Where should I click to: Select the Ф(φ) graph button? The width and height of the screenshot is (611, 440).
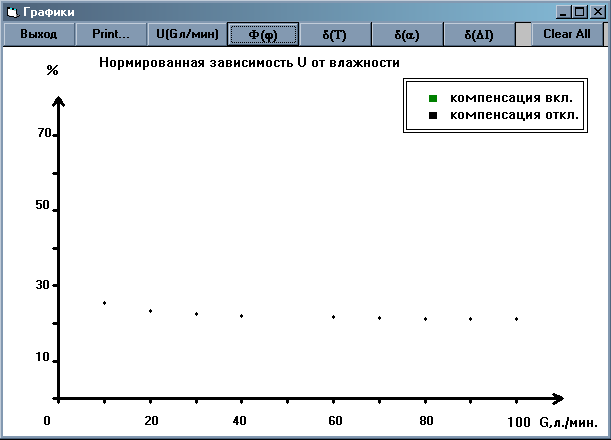click(263, 34)
